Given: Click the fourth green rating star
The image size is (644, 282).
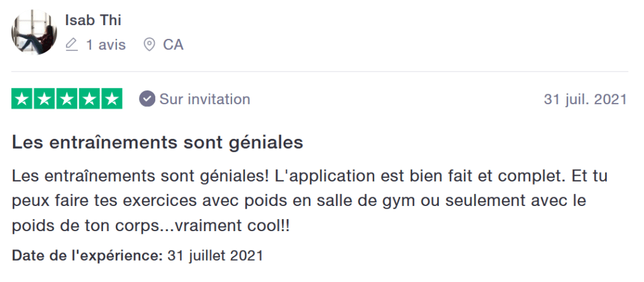Looking at the screenshot, I should click(x=89, y=99).
